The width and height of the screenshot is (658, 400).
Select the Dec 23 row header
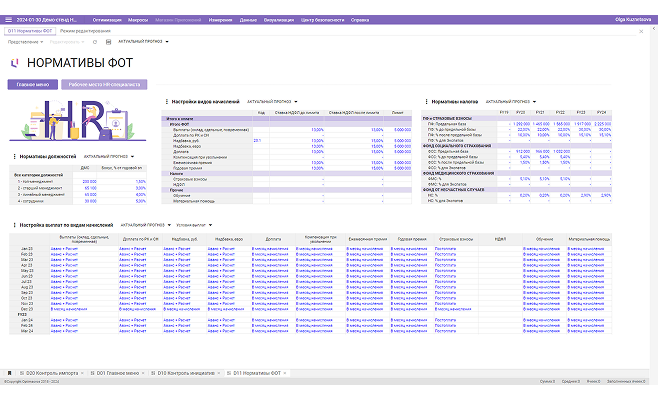point(27,309)
